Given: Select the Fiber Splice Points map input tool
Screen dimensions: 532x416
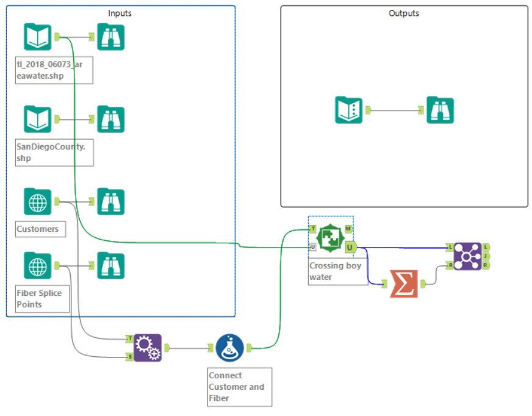Looking at the screenshot, I should [38, 266].
